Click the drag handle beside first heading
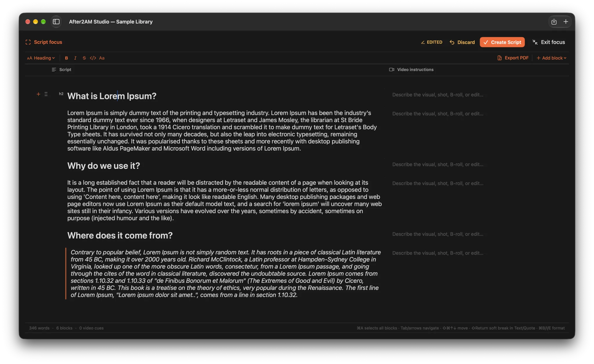This screenshot has height=364, width=594. pos(46,94)
